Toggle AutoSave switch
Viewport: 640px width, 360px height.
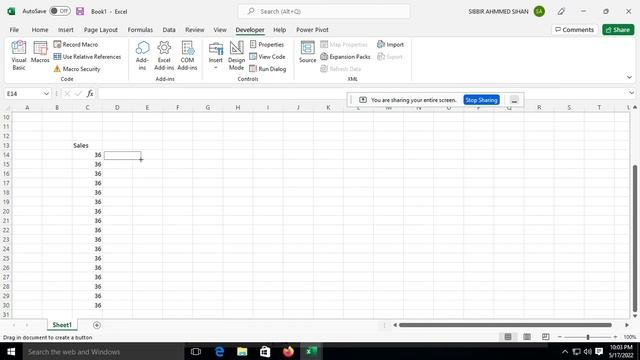point(60,11)
